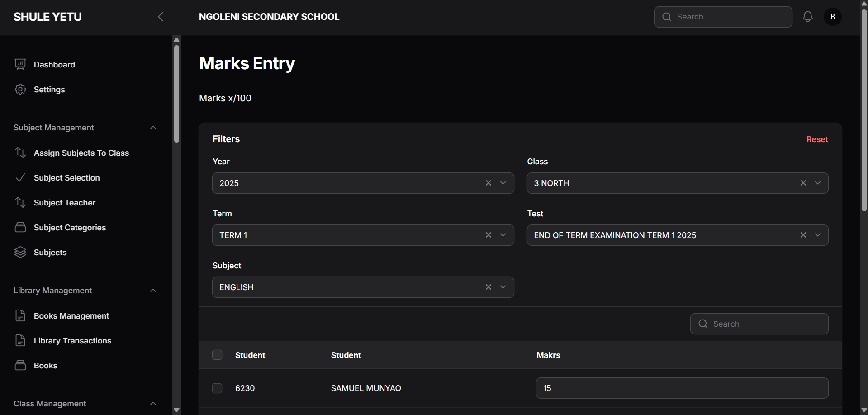Open the Class dropdown showing 3 NORTH

click(x=817, y=183)
